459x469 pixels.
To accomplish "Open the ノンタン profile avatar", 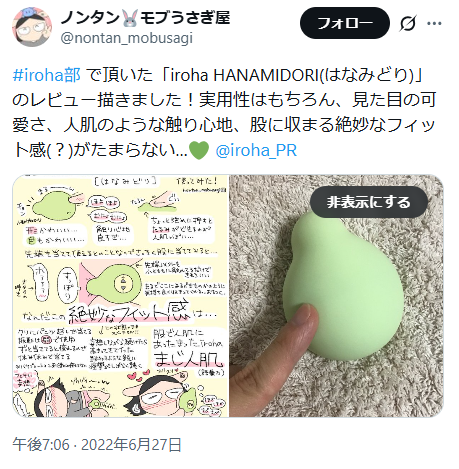I will click(x=32, y=27).
